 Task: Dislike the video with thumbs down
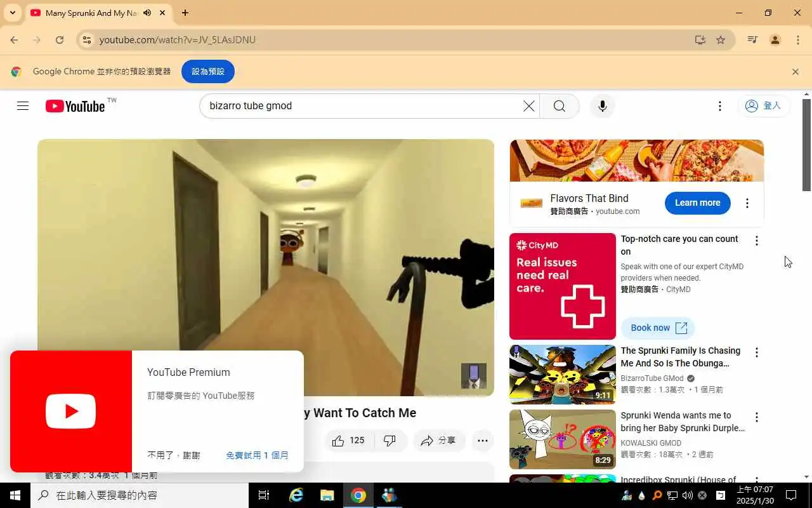(390, 440)
